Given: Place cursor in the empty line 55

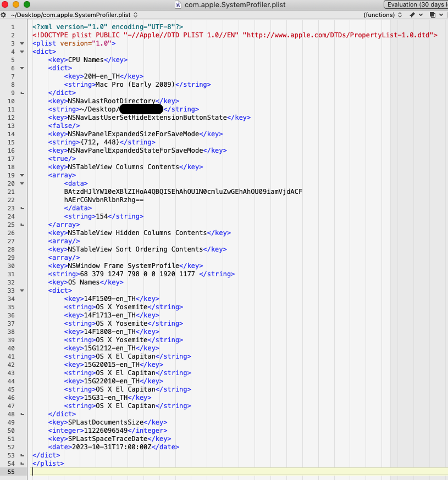Looking at the screenshot, I should [239, 472].
